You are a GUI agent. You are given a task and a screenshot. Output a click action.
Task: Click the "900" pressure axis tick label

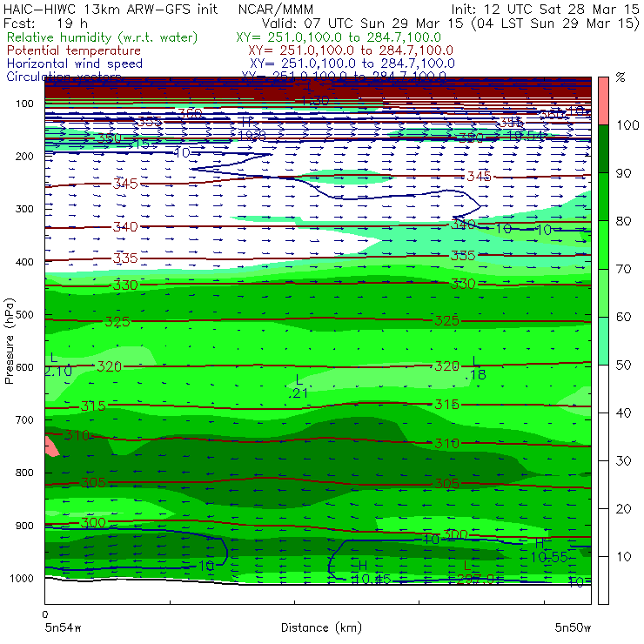coord(24,526)
